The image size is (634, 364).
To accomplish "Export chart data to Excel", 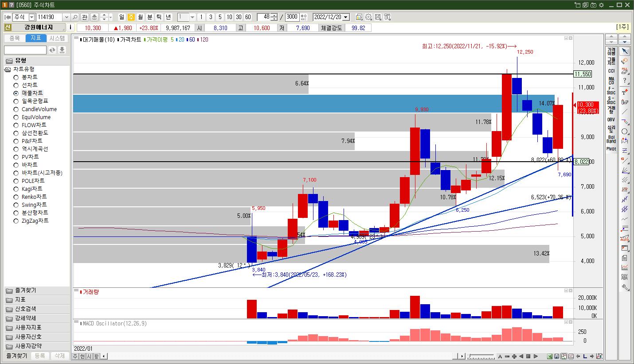I will tap(550, 356).
